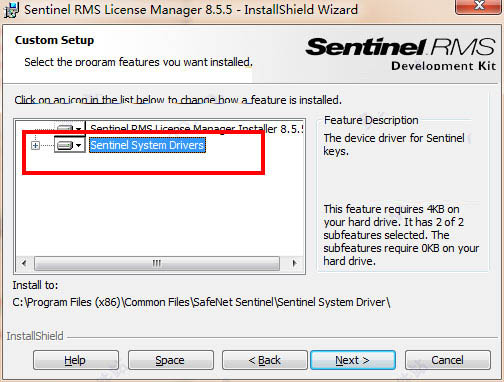
Task: Click the installer icon in title bar
Action: coord(11,10)
